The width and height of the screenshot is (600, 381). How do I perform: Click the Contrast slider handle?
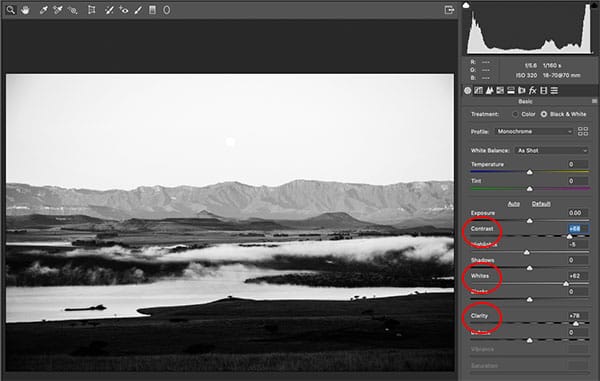(570, 237)
